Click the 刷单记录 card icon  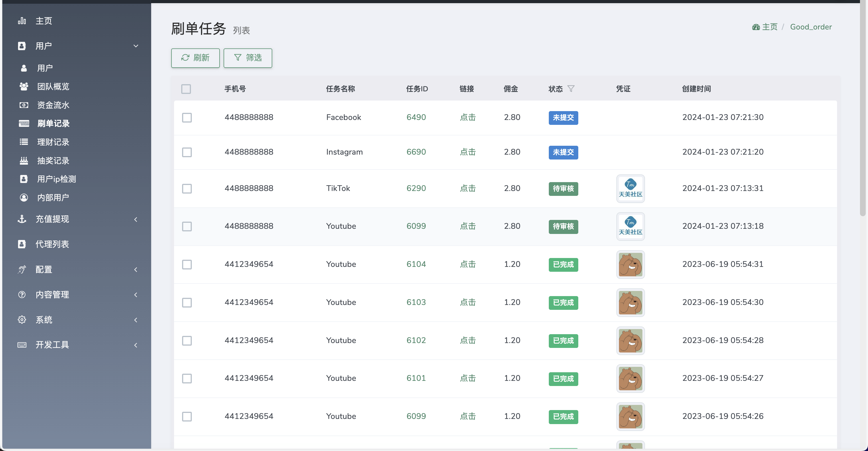tap(23, 123)
